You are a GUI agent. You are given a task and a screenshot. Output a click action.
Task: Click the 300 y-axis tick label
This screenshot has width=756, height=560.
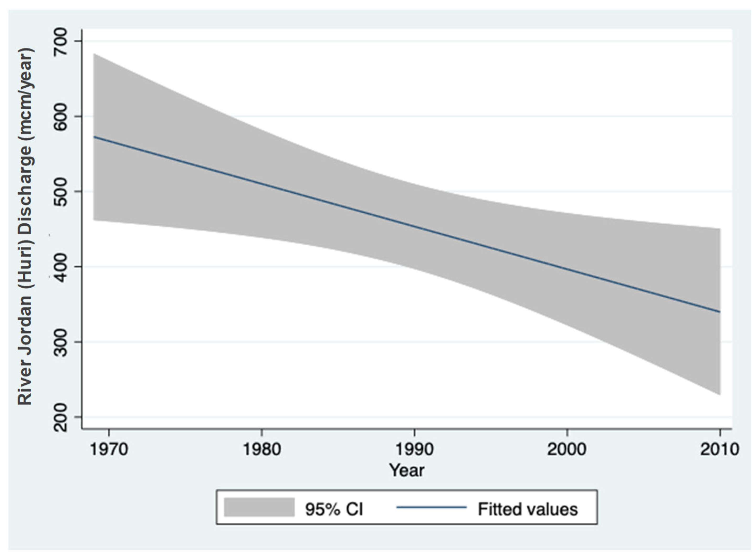pos(61,342)
